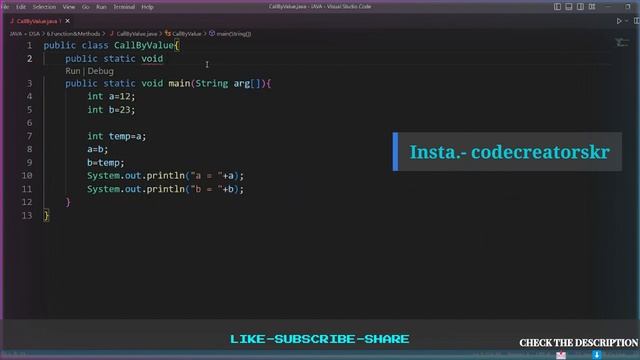Viewport: 640px width, 360px height.
Task: Open the customize layout icon
Action: pyautogui.click(x=592, y=7)
